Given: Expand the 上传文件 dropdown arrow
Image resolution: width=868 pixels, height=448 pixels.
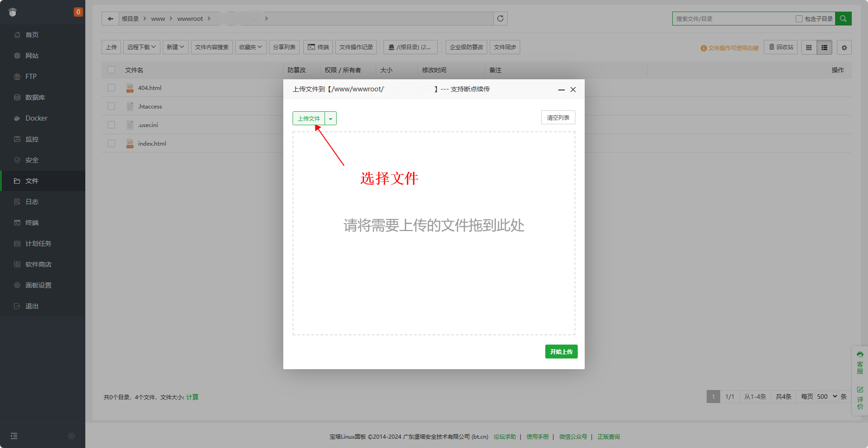Looking at the screenshot, I should point(331,119).
